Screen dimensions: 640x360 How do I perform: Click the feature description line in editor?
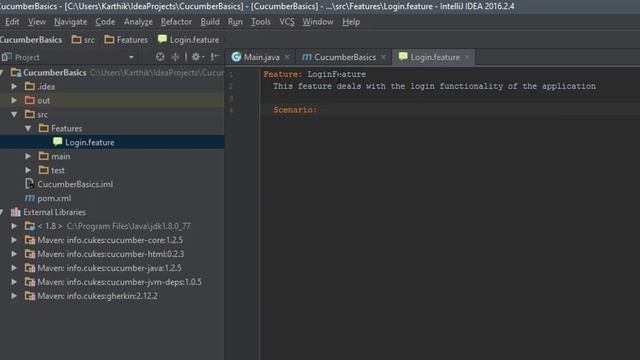434,86
